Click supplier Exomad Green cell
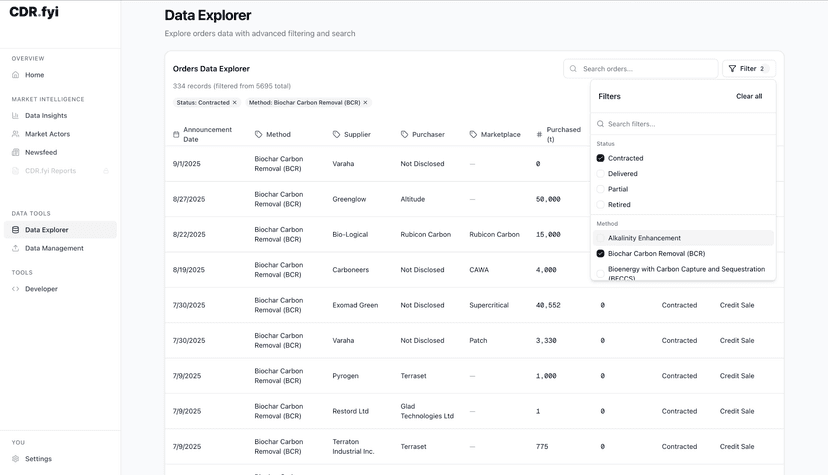The width and height of the screenshot is (828, 475). [355, 306]
